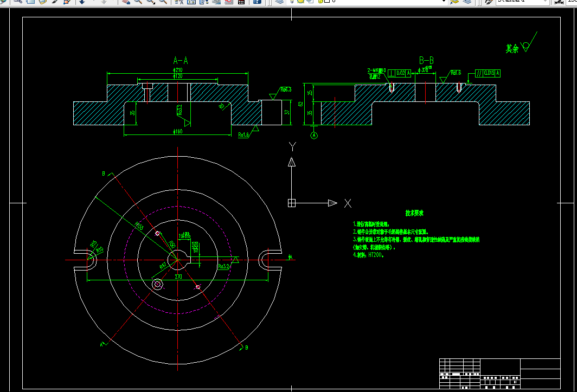Image resolution: width=577 pixels, height=392 pixels.
Task: Click the R15 slot radius dimension
Action: [x=93, y=244]
